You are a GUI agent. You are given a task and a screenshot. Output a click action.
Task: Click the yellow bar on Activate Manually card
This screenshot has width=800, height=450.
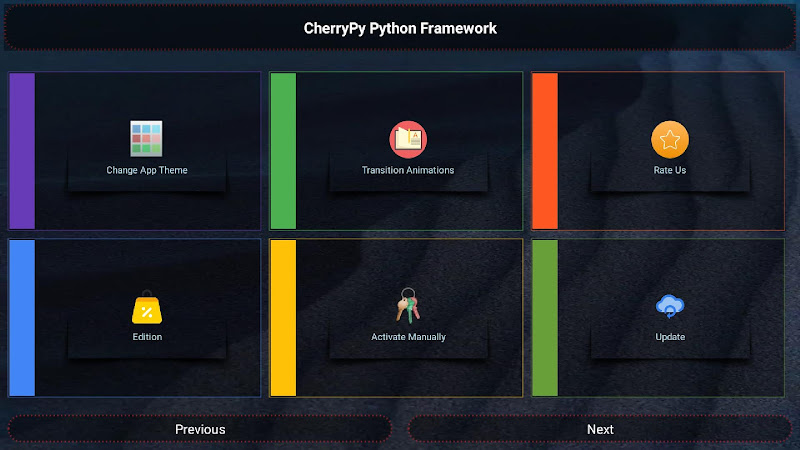point(283,318)
